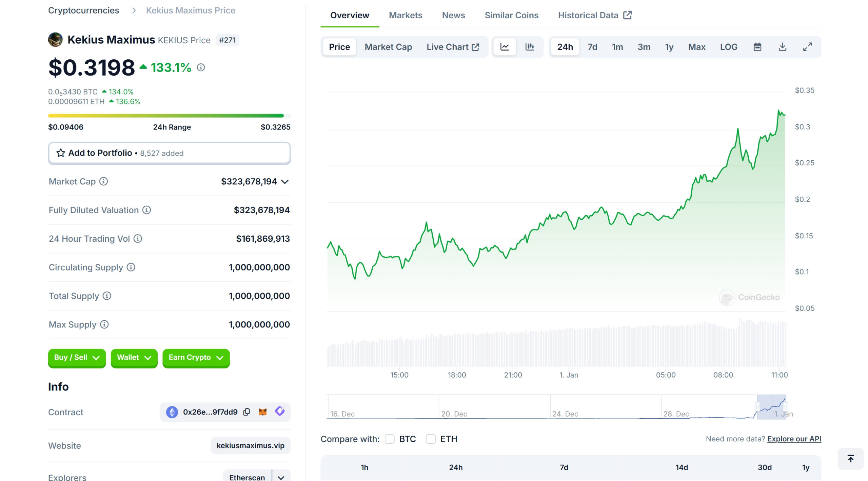Open the Cryptocurrencies breadcrumb link

coord(83,11)
